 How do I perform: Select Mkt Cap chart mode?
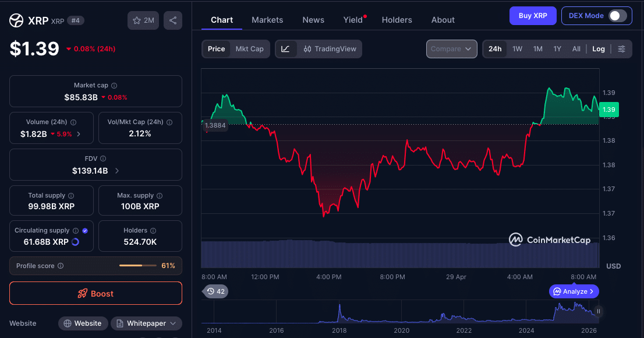click(250, 49)
